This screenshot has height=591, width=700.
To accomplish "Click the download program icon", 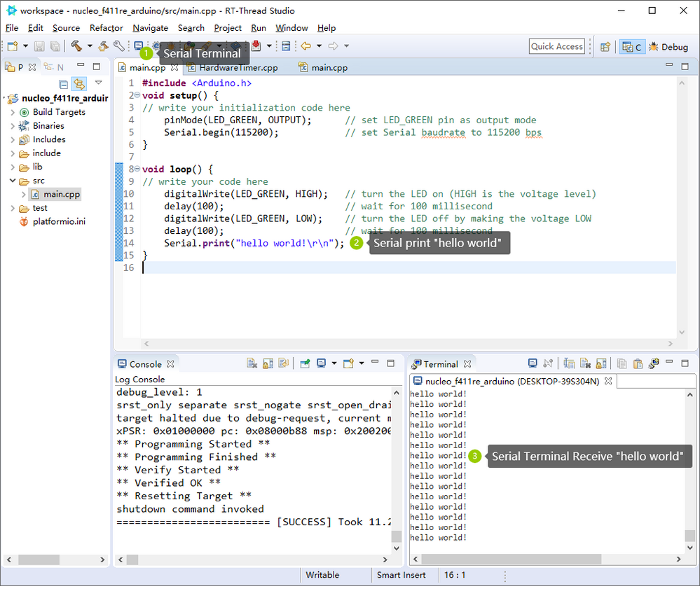I will click(256, 46).
